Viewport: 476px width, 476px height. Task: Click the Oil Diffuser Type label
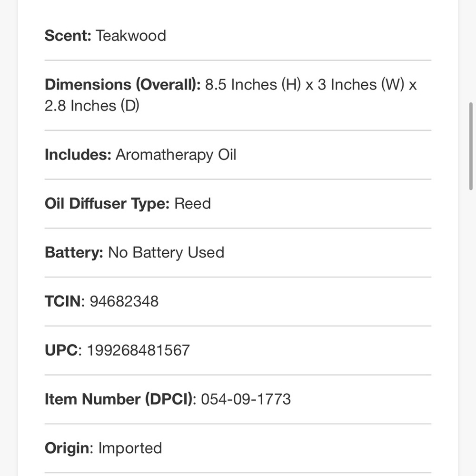pyautogui.click(x=107, y=204)
